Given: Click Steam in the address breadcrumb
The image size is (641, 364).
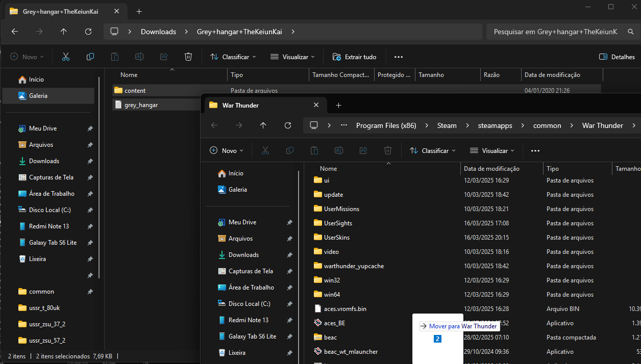Looking at the screenshot, I should point(447,125).
